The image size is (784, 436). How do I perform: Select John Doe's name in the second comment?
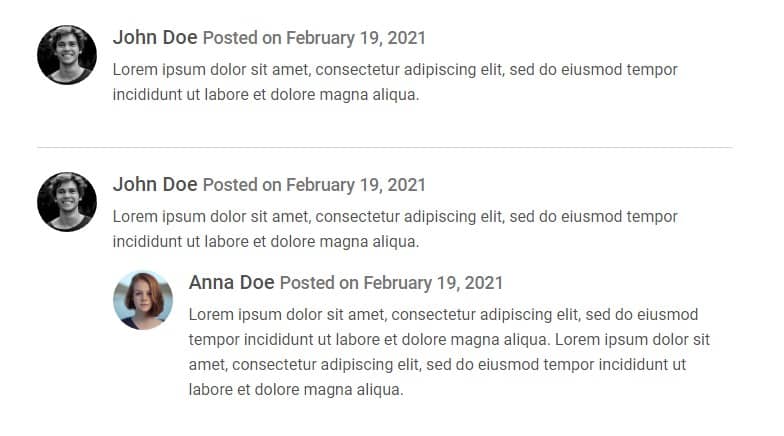pos(155,184)
